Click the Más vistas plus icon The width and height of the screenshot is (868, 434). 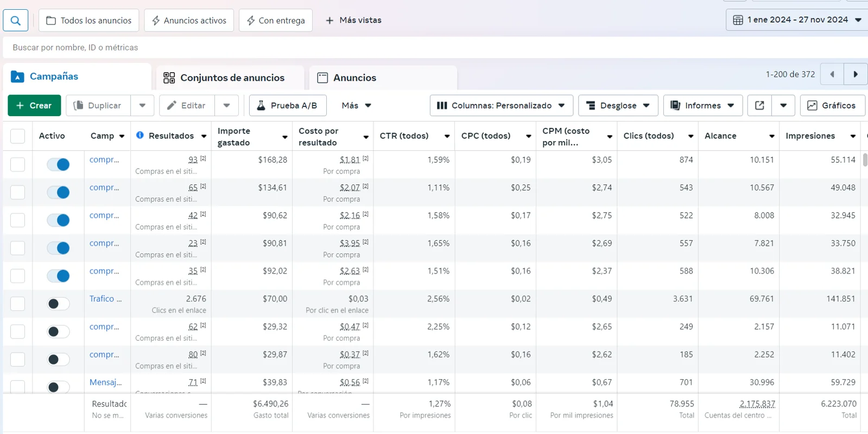click(330, 21)
